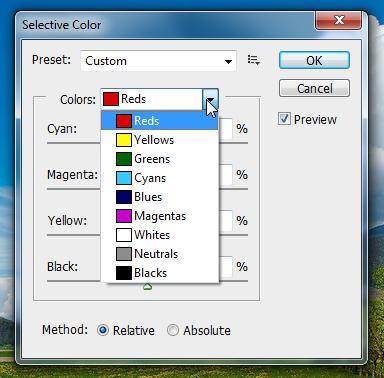Collapse the Colors dropdown arrow
The image size is (384, 378).
(210, 99)
